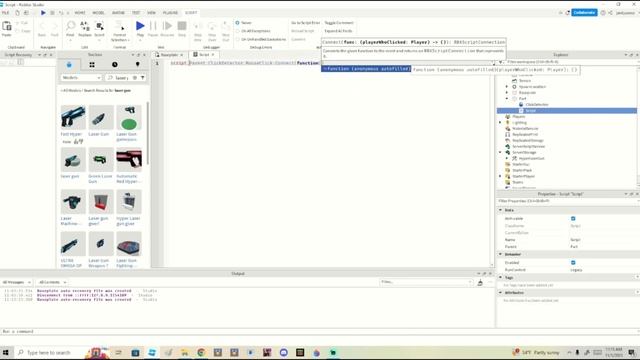640x360 pixels.
Task: Collapse the Part node in the Explorer
Action: (x=507, y=98)
